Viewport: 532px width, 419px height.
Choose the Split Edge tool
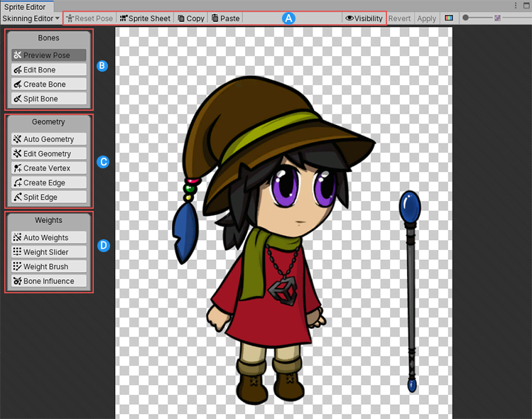48,197
